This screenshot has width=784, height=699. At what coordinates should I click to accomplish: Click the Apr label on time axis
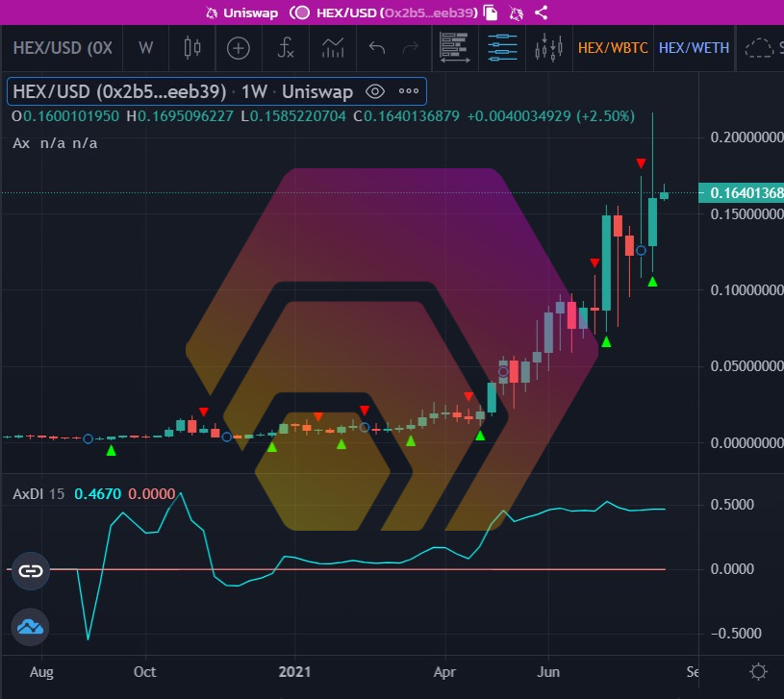click(444, 672)
